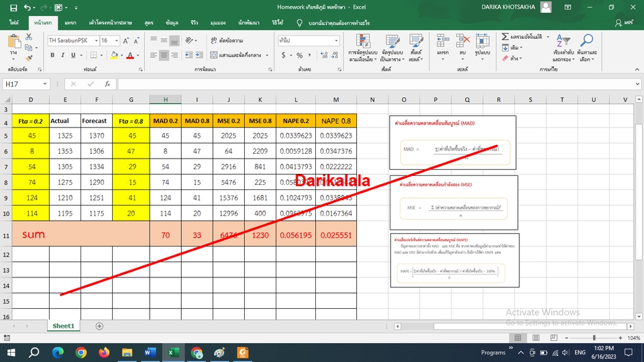Image resolution: width=644 pixels, height=362 pixels.
Task: Decrease font size with the small A icon
Action: coord(136,40)
